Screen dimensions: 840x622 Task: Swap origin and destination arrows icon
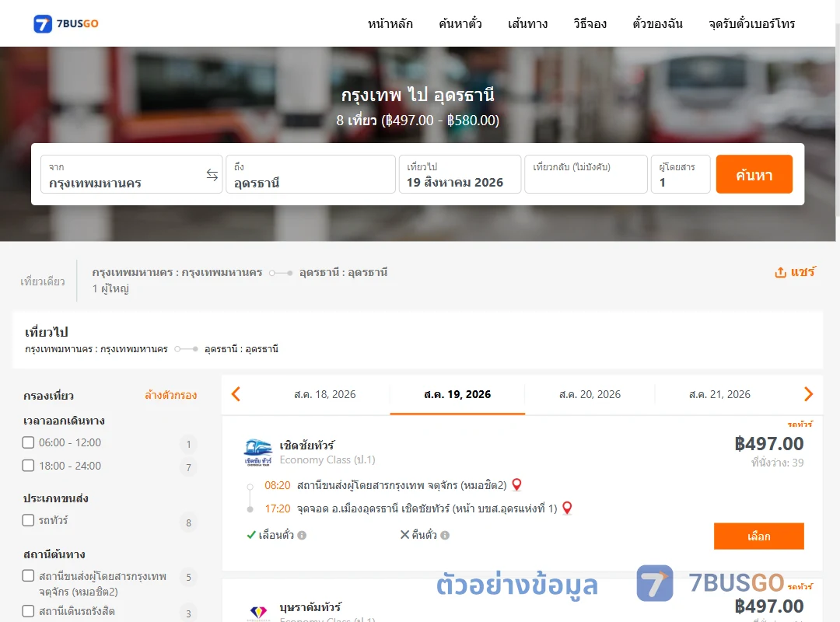tap(212, 175)
